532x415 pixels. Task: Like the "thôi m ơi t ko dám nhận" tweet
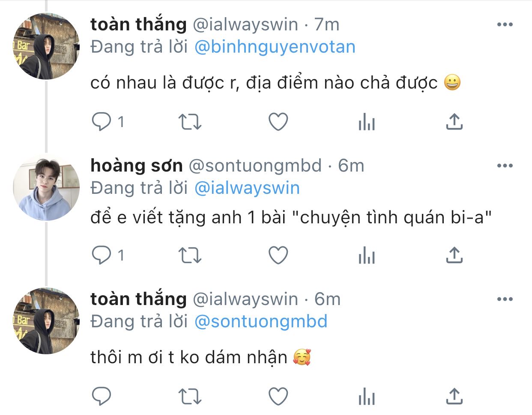click(278, 396)
